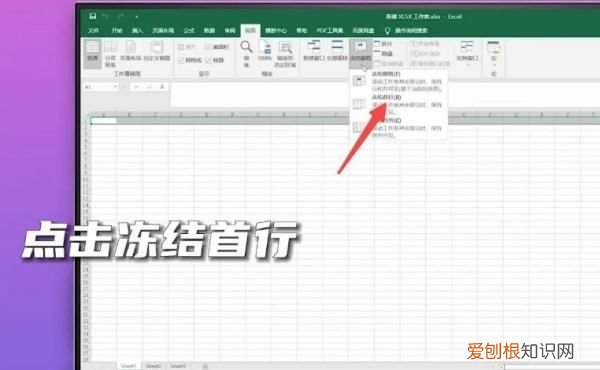Click 全部重排 (Arrange All)
Screen dimensions: 600x370
click(337, 51)
